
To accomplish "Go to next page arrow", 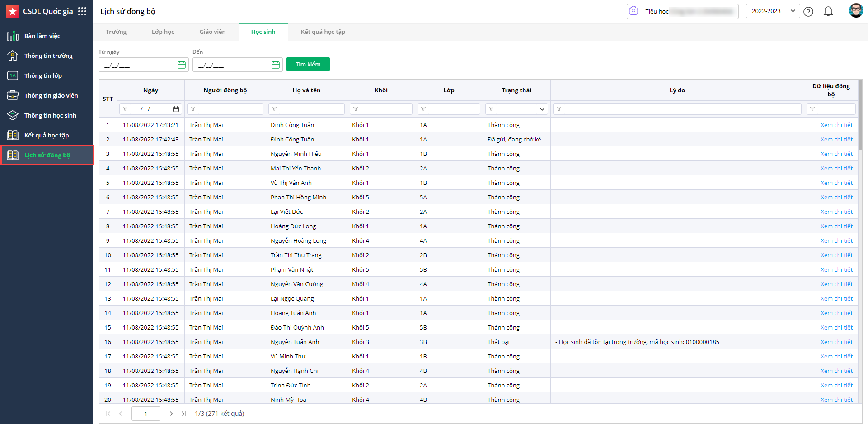I will click(x=171, y=414).
